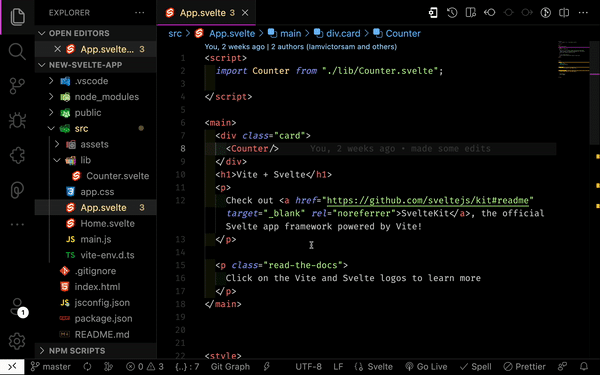The image size is (600, 375).
Task: Click the master branch in status bar
Action: click(51, 367)
